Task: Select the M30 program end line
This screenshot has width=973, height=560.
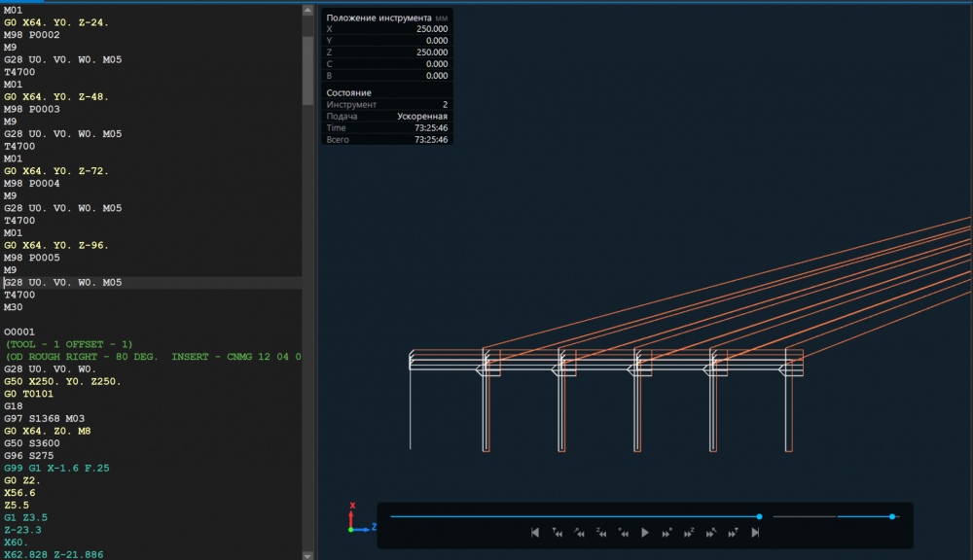Action: click(x=14, y=307)
